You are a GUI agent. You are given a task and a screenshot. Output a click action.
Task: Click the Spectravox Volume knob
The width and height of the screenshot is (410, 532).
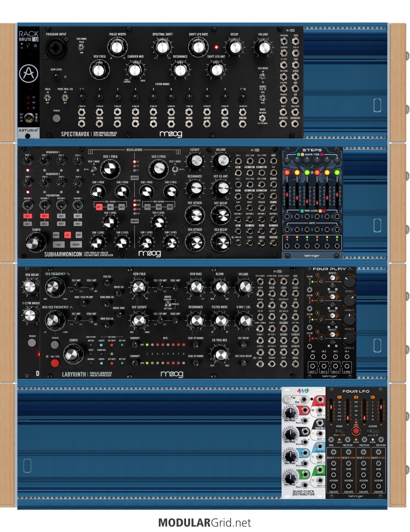click(x=263, y=48)
